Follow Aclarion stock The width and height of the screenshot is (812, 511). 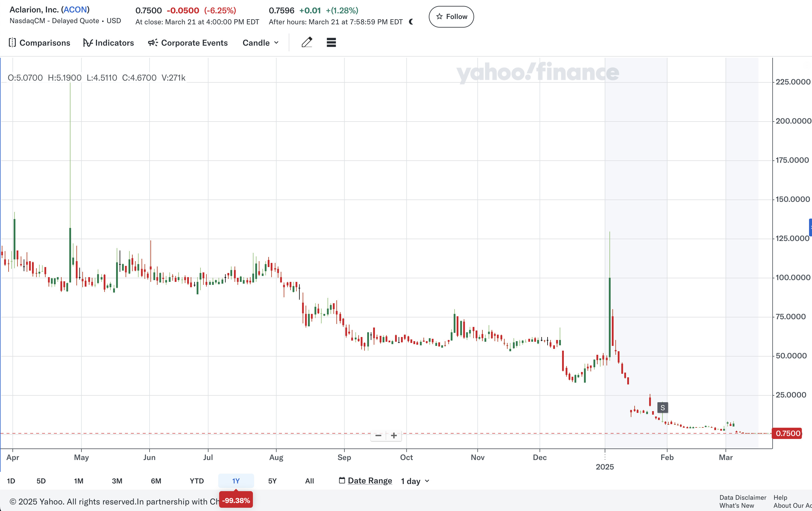[x=451, y=17]
